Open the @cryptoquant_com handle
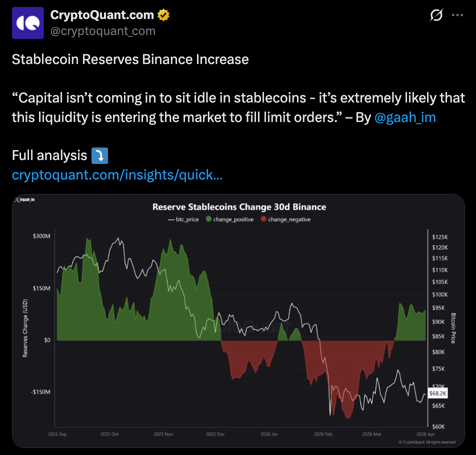This screenshot has width=476, height=455. 103,31
